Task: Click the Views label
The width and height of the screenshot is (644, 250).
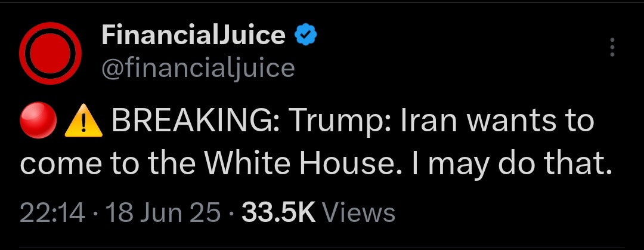Action: pos(358,213)
